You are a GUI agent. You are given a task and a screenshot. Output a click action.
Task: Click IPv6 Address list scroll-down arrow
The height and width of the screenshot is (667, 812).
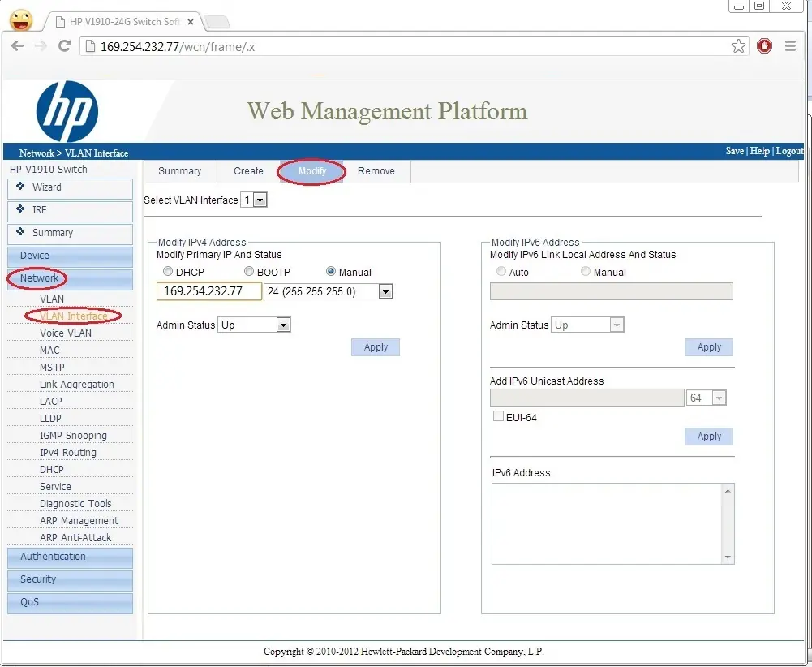[x=728, y=557]
